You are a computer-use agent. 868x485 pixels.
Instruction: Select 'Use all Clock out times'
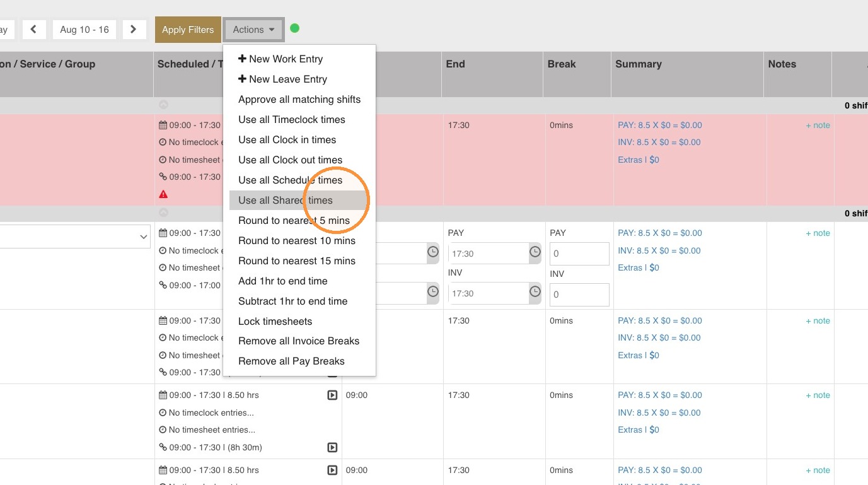tap(299, 160)
